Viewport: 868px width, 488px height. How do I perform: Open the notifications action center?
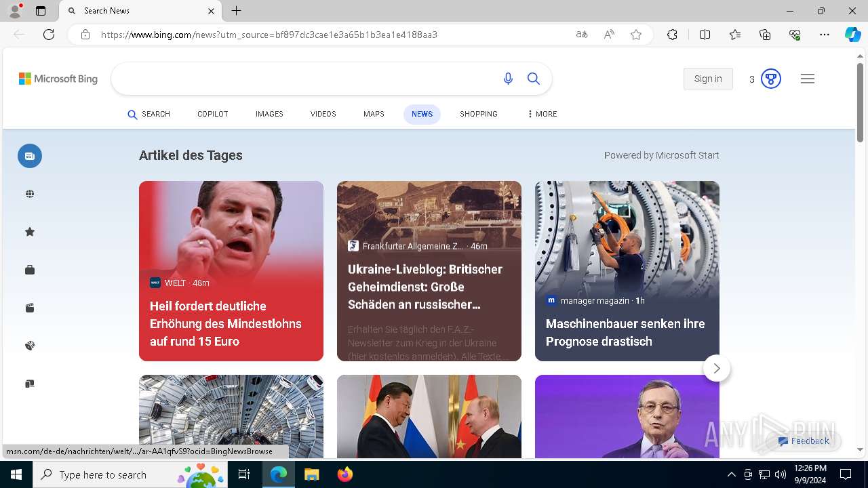point(846,474)
